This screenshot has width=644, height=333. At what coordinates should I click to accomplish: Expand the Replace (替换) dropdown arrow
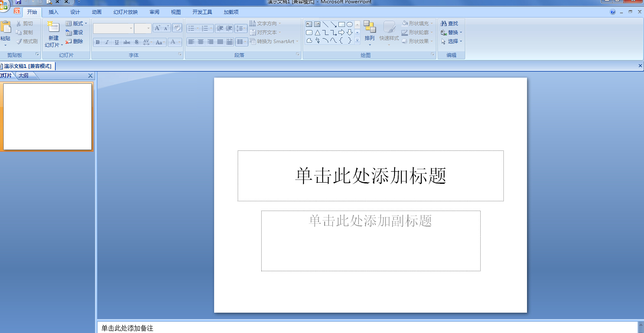tap(461, 33)
